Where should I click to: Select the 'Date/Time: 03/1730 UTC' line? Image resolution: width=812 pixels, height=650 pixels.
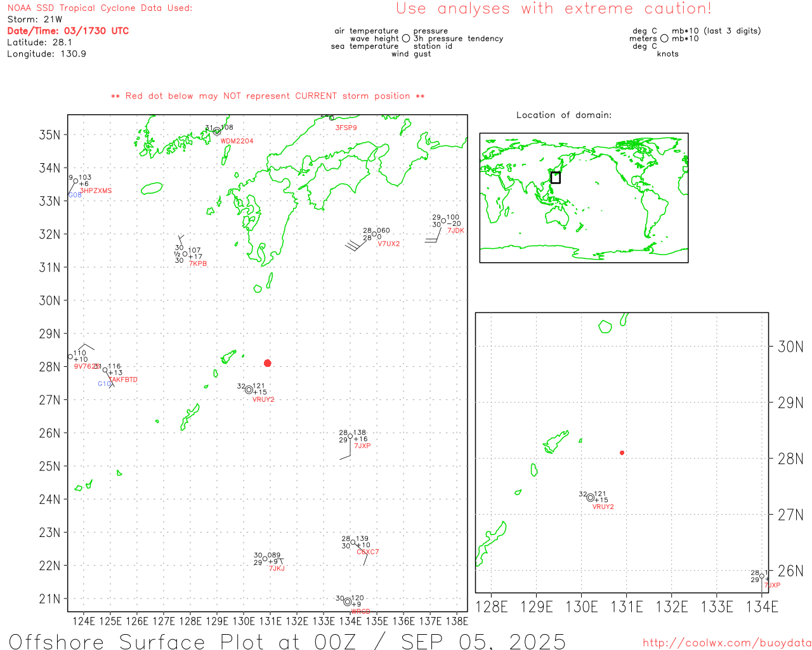pyautogui.click(x=68, y=30)
